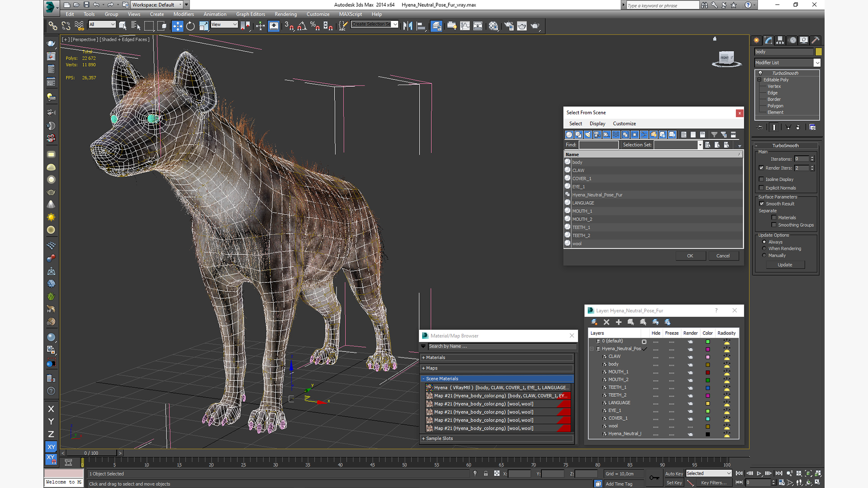Image resolution: width=868 pixels, height=488 pixels.
Task: Click the Key Filters button
Action: tap(714, 483)
